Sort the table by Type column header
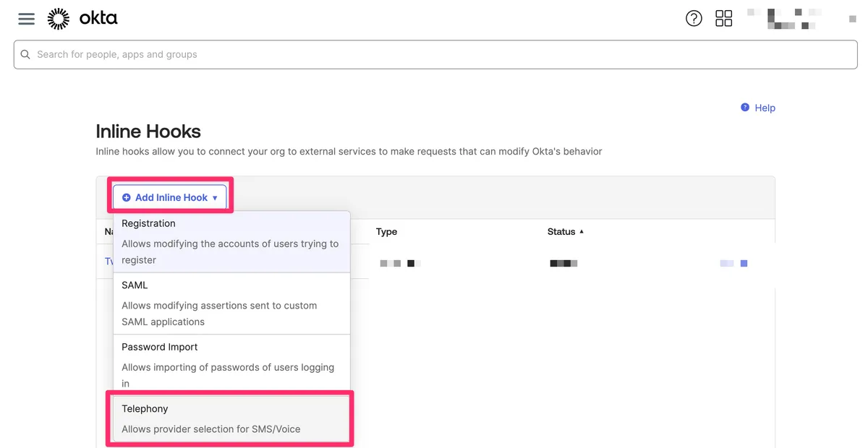This screenshot has height=448, width=868. (386, 232)
